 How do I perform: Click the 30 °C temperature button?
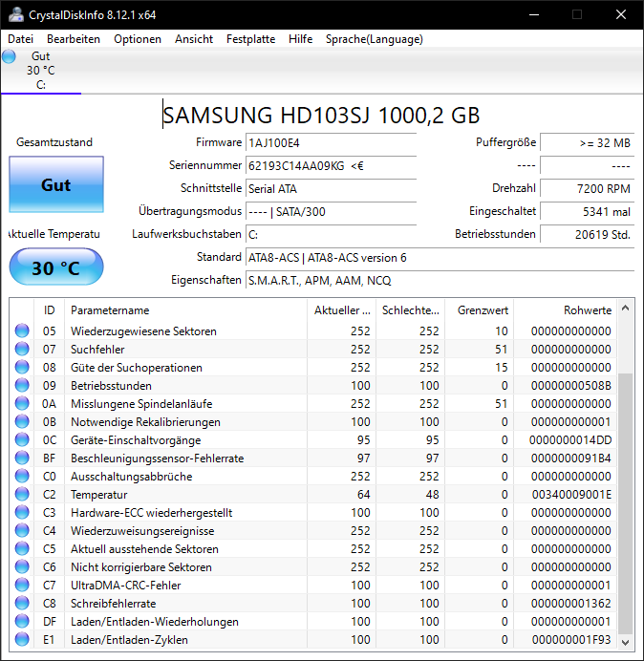click(x=56, y=267)
